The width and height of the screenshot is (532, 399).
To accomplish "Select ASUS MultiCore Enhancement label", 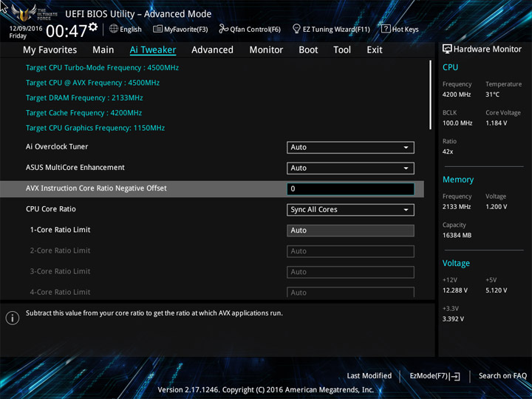I will pyautogui.click(x=75, y=167).
